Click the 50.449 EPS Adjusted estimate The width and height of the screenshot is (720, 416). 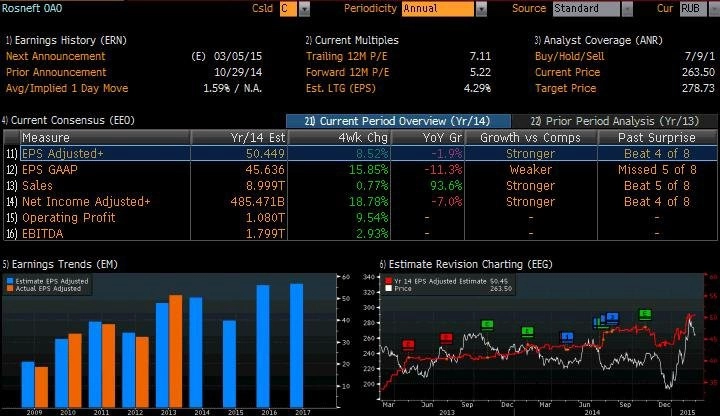(265, 153)
